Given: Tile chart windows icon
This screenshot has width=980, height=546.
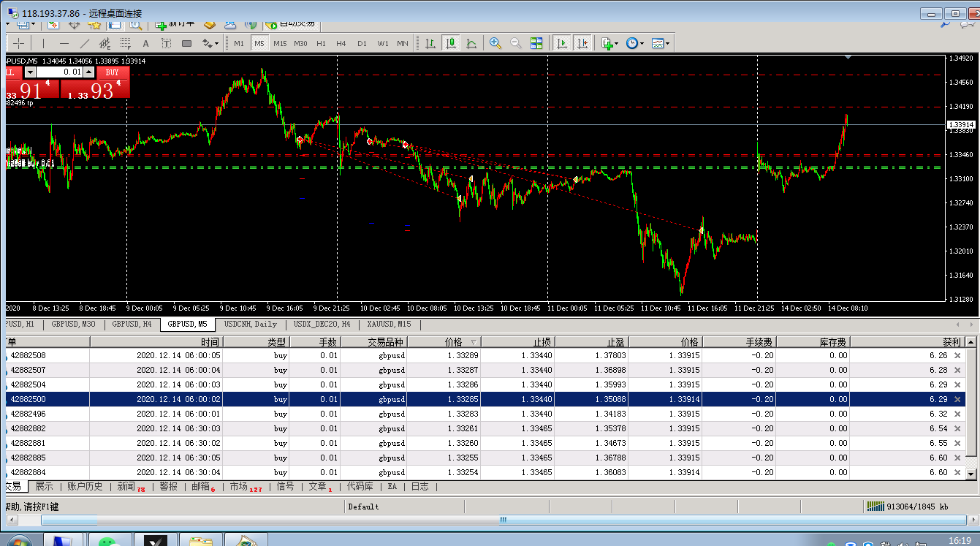Looking at the screenshot, I should 536,43.
